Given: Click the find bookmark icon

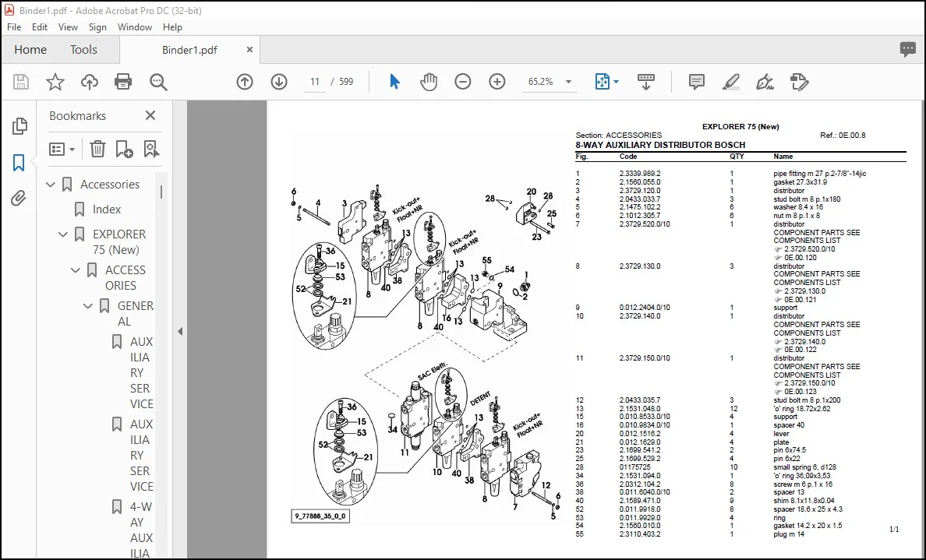Looking at the screenshot, I should [151, 150].
